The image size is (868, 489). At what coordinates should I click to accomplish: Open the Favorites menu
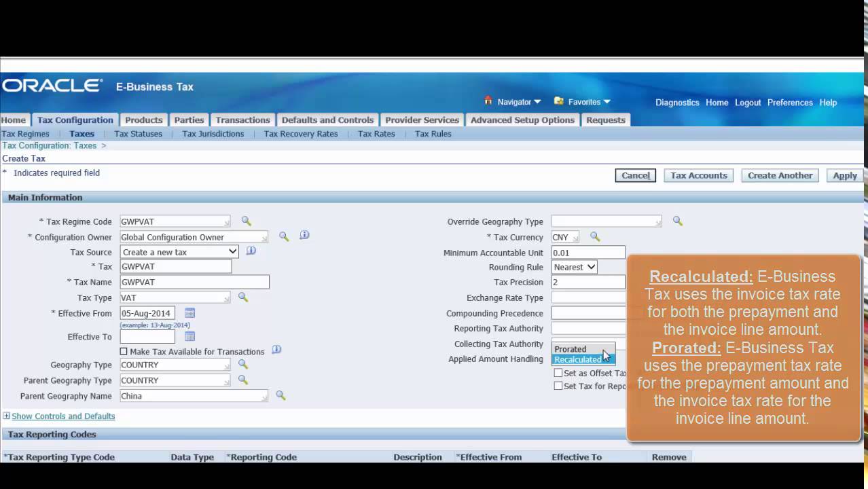(x=590, y=102)
